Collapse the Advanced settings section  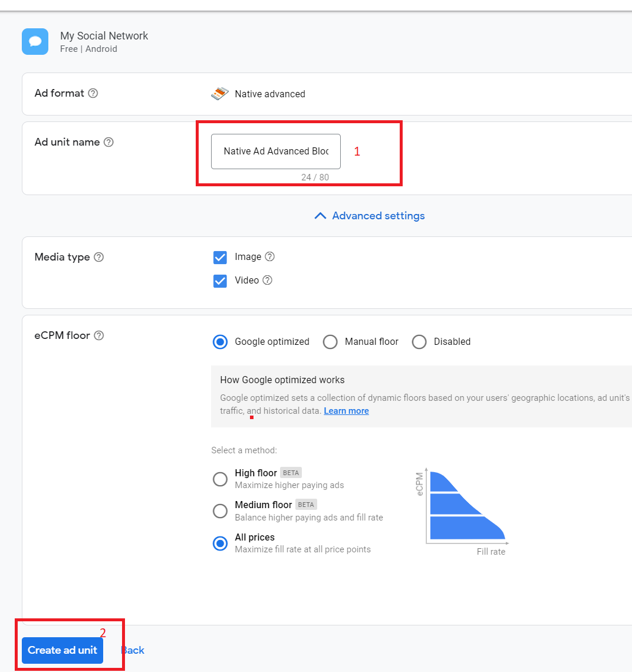369,216
